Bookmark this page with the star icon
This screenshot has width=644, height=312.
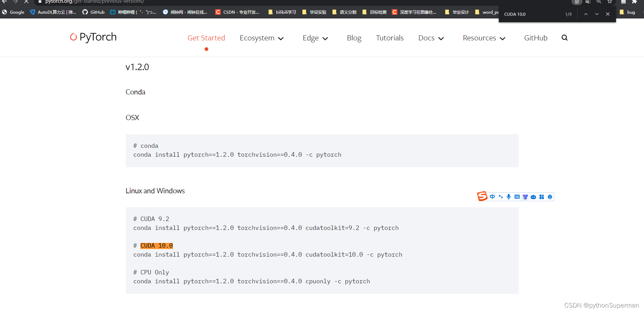(x=610, y=2)
